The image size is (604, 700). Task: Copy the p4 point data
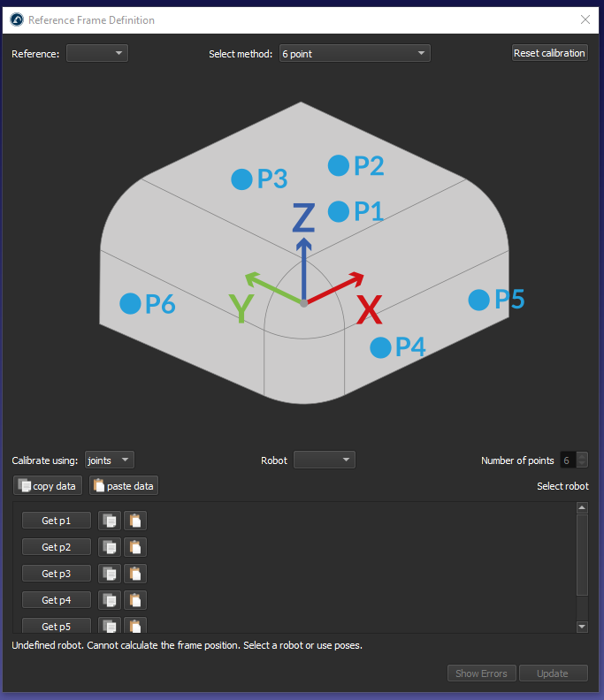[110, 600]
